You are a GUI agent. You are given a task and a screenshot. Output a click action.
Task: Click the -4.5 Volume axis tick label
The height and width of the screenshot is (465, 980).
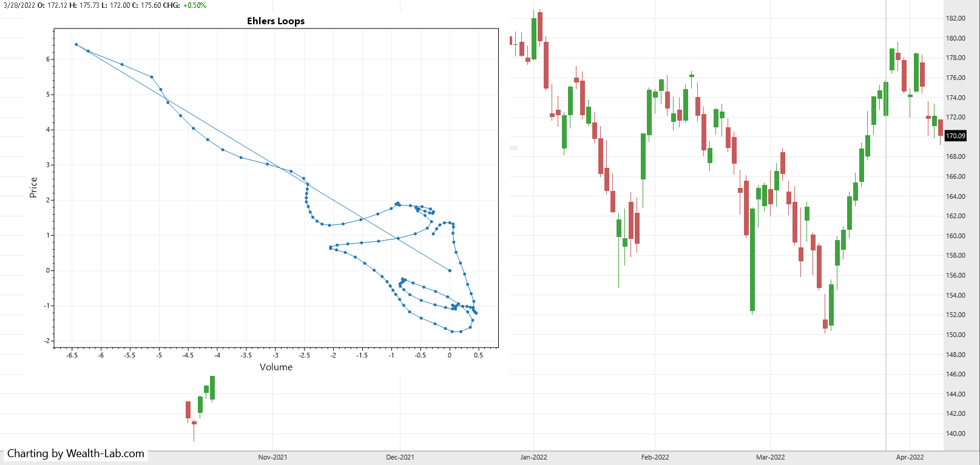[x=188, y=355]
